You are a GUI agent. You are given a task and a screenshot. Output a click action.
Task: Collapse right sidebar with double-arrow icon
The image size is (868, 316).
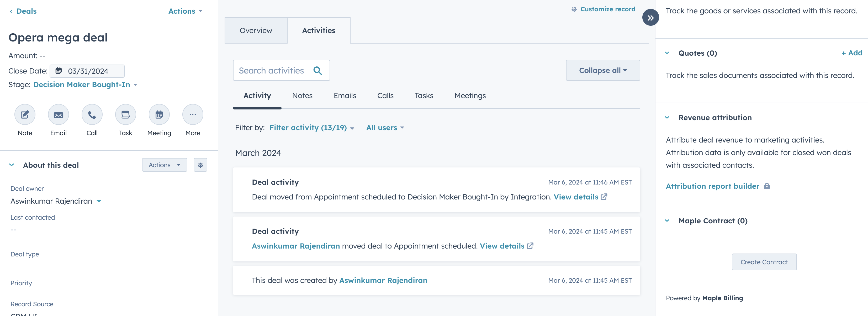point(650,18)
